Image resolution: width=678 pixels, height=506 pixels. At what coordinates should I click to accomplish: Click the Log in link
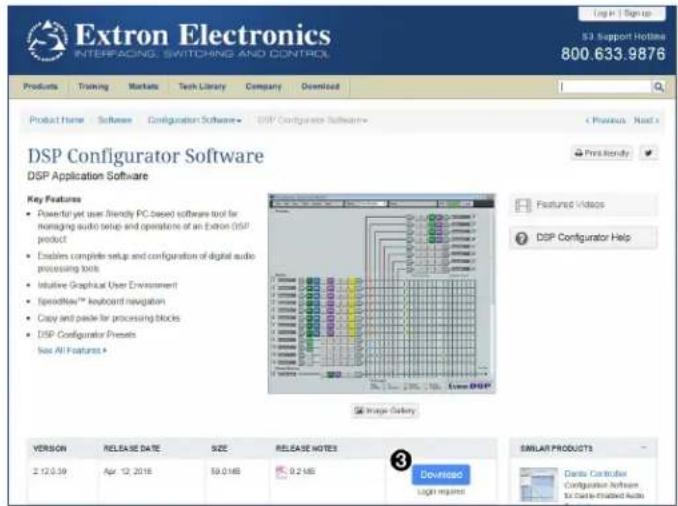(605, 13)
